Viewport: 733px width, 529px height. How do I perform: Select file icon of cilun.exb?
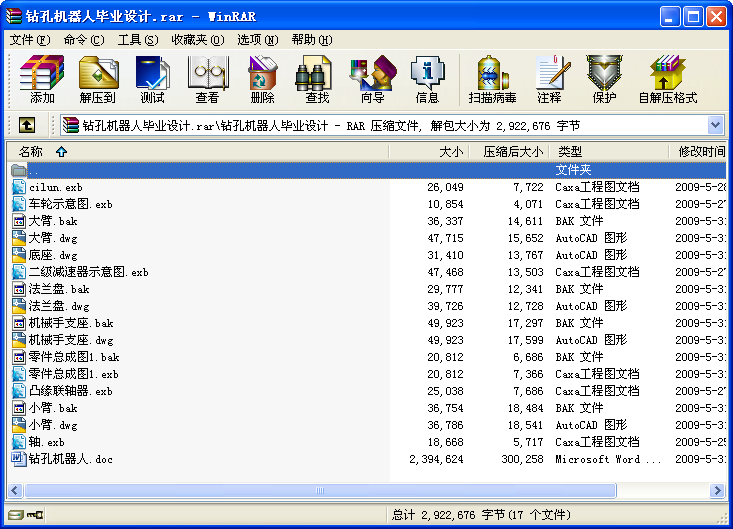[x=19, y=187]
